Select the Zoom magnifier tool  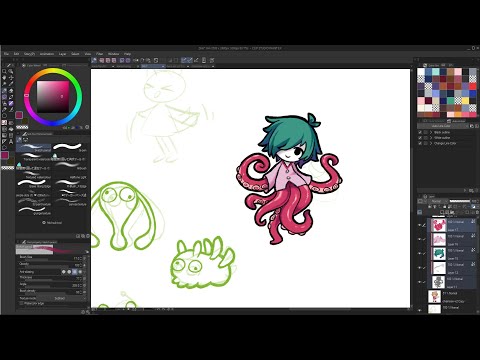(5, 72)
